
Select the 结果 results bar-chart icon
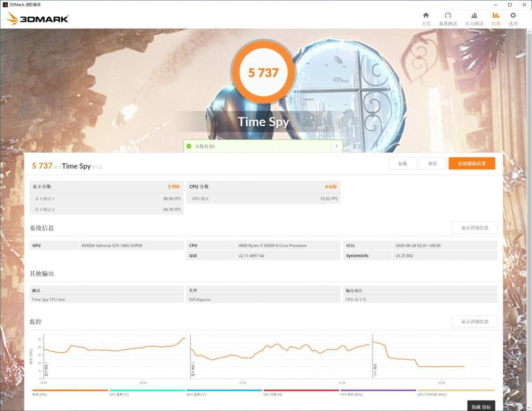(x=496, y=15)
